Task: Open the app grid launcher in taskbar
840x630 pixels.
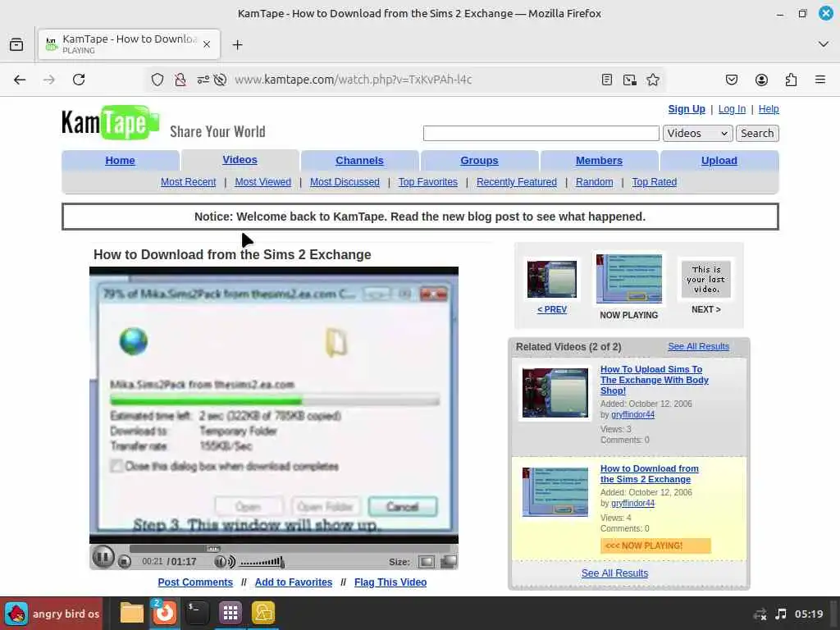Action: (x=231, y=613)
